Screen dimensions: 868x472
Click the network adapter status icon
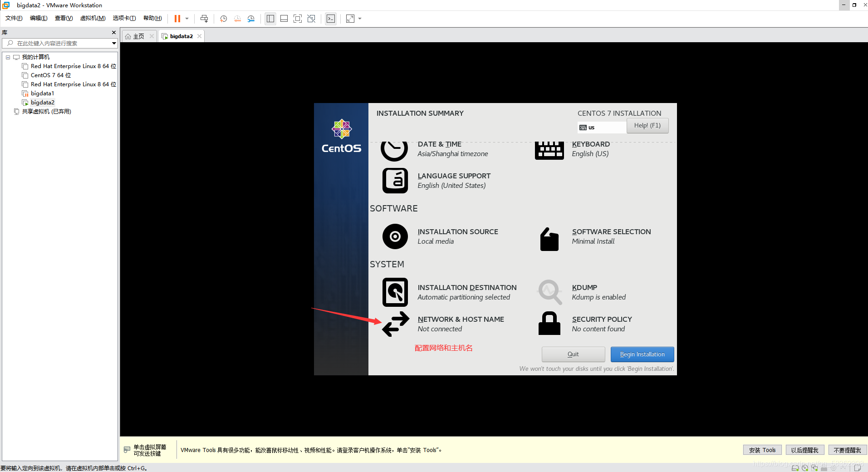pos(814,468)
